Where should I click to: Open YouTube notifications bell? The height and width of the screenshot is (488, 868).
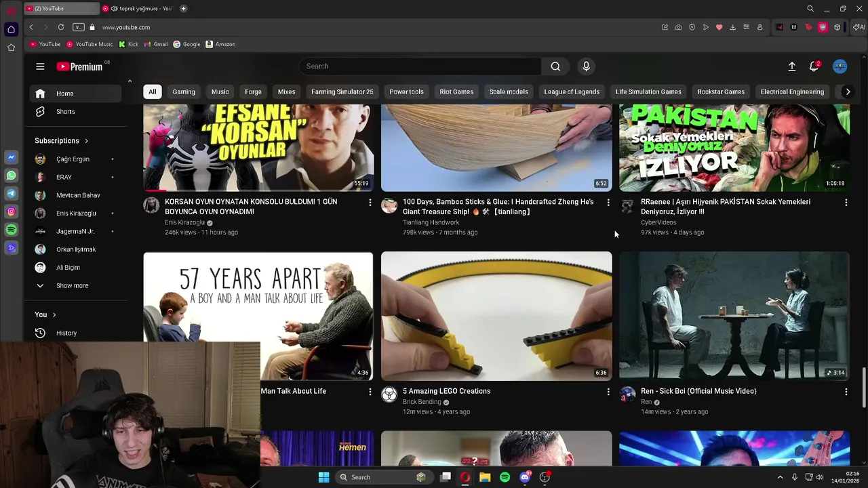814,66
